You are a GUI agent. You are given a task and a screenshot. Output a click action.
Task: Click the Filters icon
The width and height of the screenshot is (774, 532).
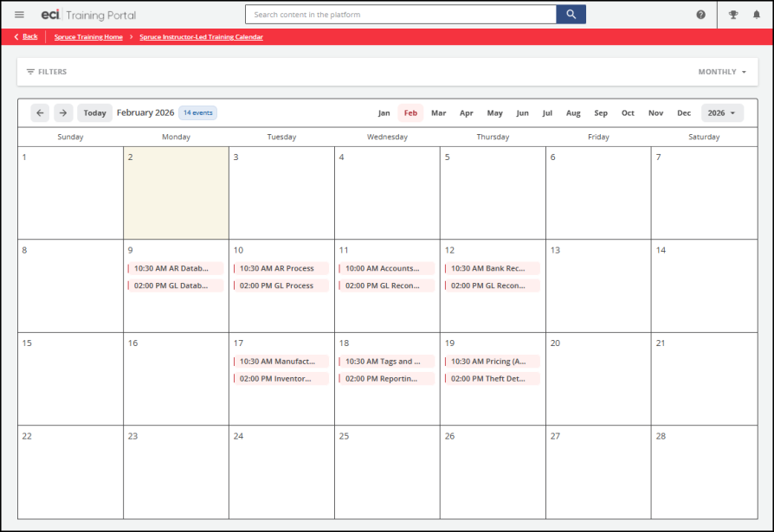[31, 72]
